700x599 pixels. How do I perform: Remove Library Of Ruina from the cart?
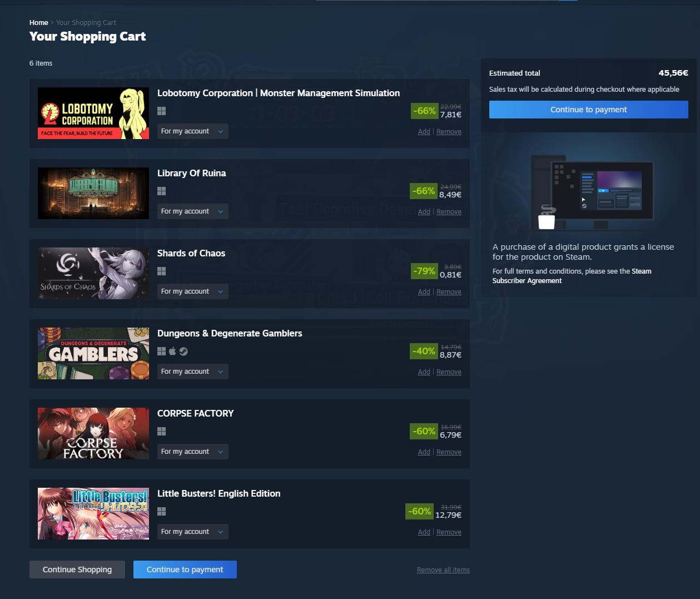[449, 212]
